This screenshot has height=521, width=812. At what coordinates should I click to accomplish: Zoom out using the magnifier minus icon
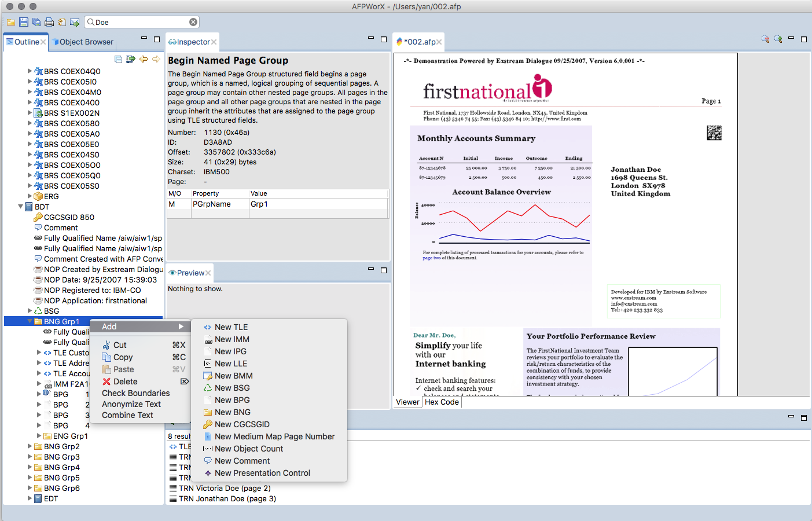click(x=765, y=39)
